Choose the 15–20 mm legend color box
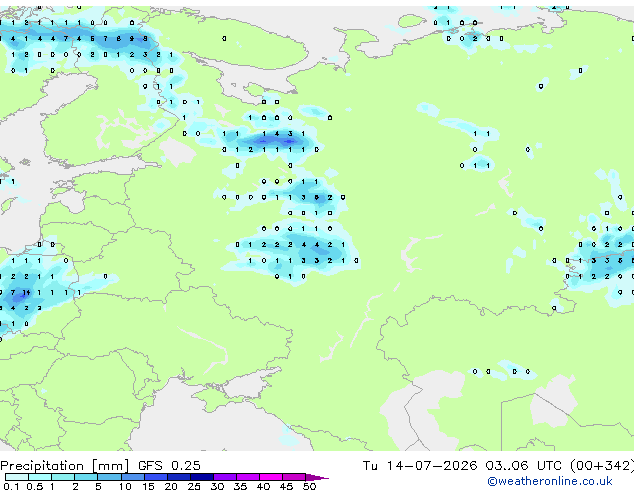This screenshot has height=490, width=634. click(x=156, y=477)
